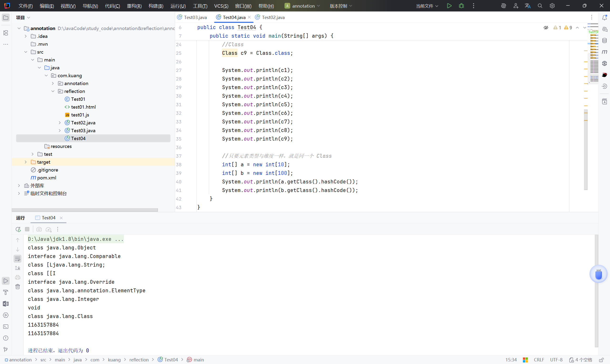Switch to the Test03.java tab

click(x=195, y=17)
